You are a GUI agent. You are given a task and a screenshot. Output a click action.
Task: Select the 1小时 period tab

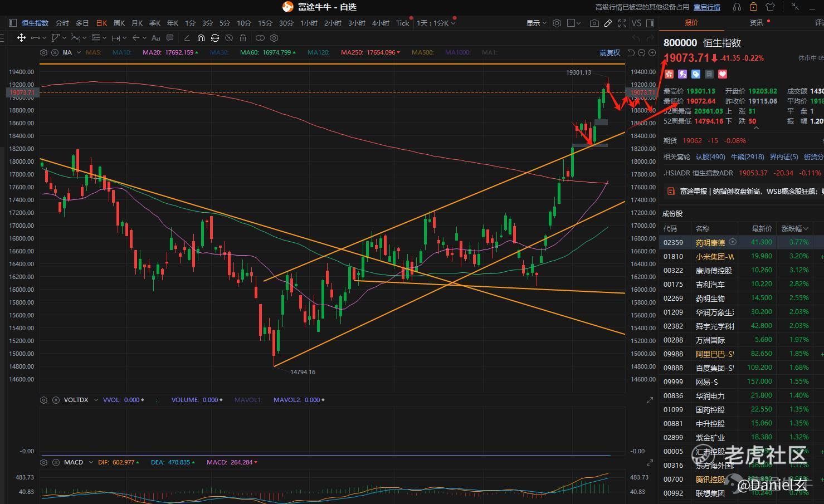[309, 23]
